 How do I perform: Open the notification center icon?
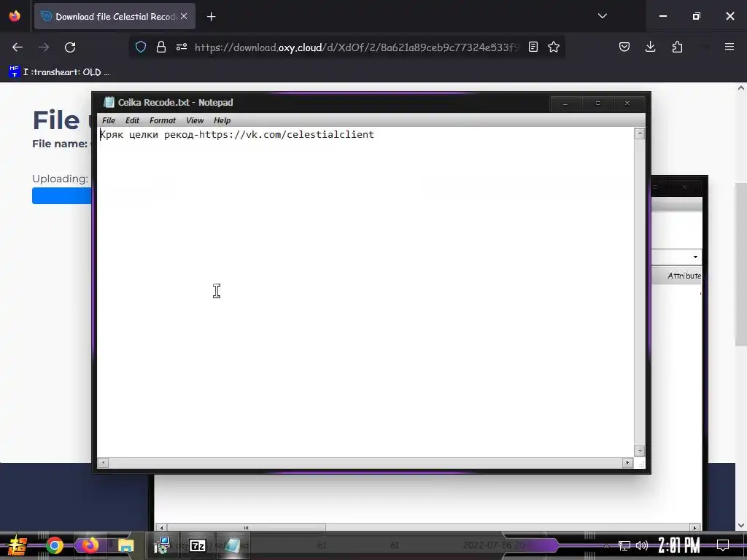tap(723, 545)
